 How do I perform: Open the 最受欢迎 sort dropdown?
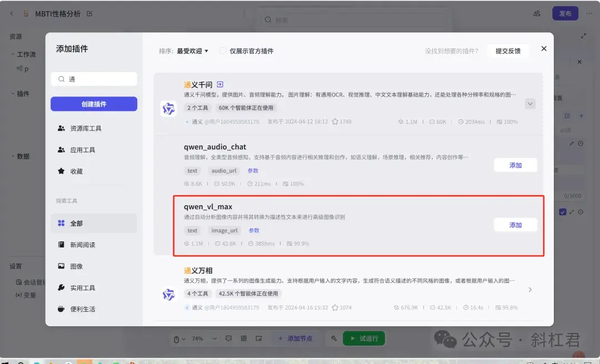pos(192,51)
